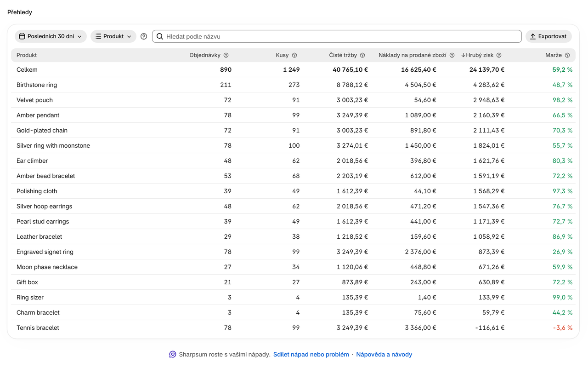Click the Amber pendant row name

[x=38, y=115]
